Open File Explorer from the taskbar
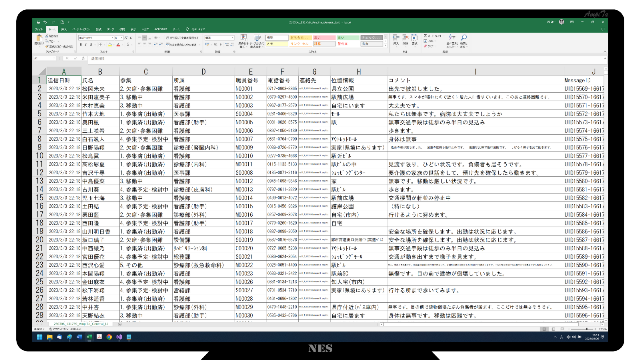640x360 pixels. [49, 337]
